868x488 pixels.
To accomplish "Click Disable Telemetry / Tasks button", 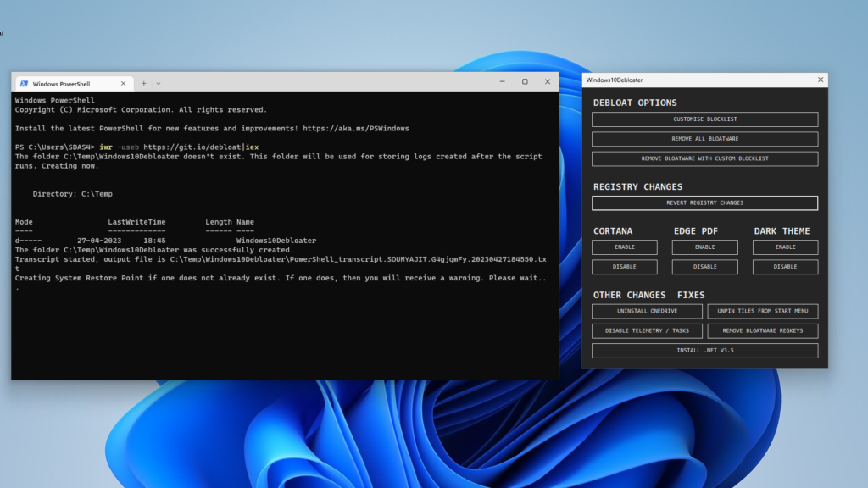I will tap(647, 331).
